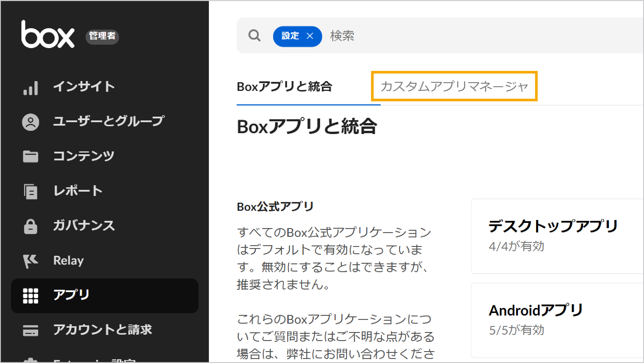Click the Content folder icon
The height and width of the screenshot is (363, 644).
(31, 157)
